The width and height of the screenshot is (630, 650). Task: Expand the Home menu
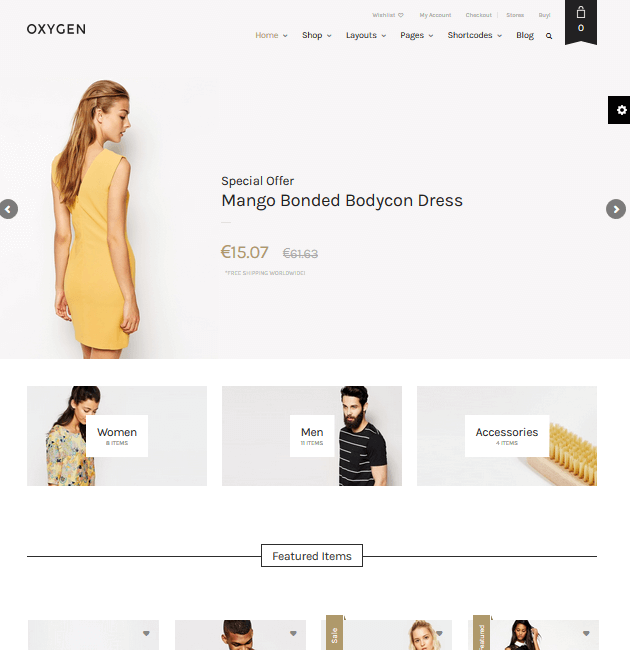tap(271, 35)
